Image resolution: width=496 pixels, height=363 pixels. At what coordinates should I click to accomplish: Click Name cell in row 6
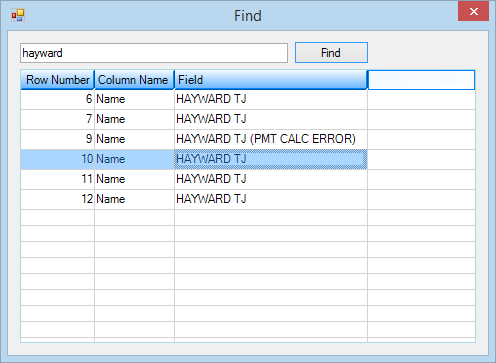click(x=134, y=99)
